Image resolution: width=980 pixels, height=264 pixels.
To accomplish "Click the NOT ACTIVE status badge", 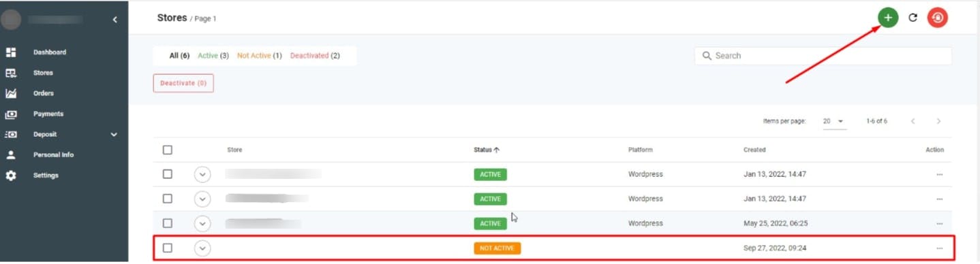I will 497,248.
